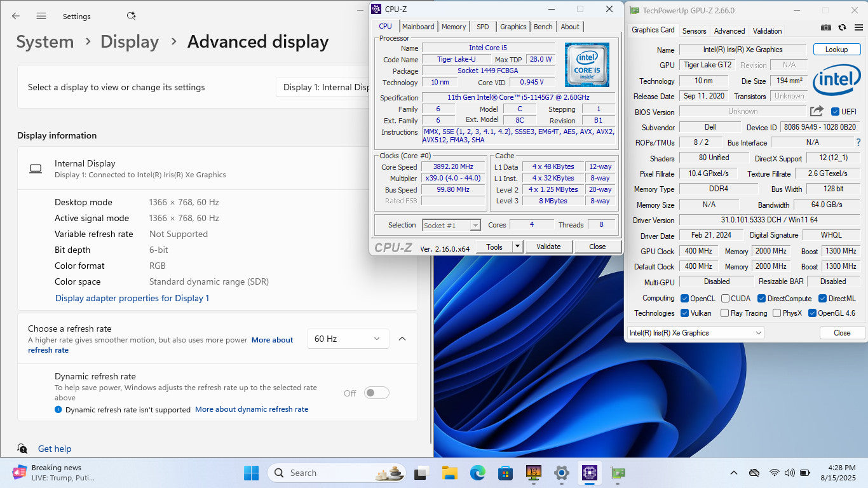868x488 pixels.
Task: Click the Lookup button in GPU-Z
Action: 836,50
